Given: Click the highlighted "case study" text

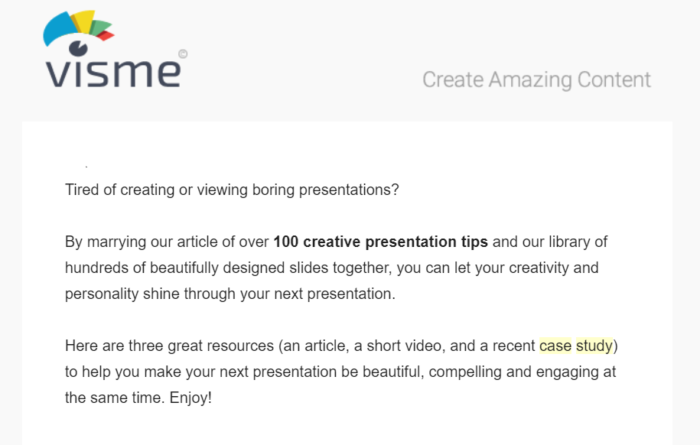Looking at the screenshot, I should pyautogui.click(x=577, y=347).
